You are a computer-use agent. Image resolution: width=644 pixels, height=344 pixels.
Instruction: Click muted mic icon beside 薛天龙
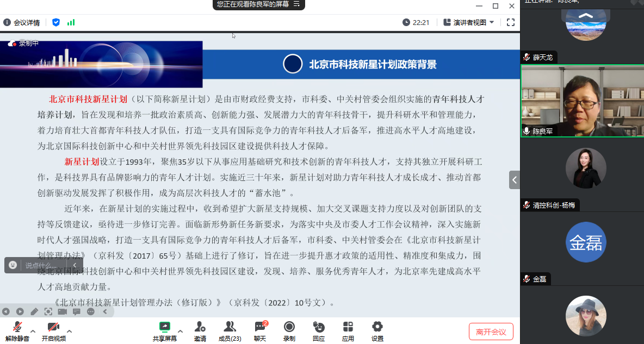click(x=527, y=57)
